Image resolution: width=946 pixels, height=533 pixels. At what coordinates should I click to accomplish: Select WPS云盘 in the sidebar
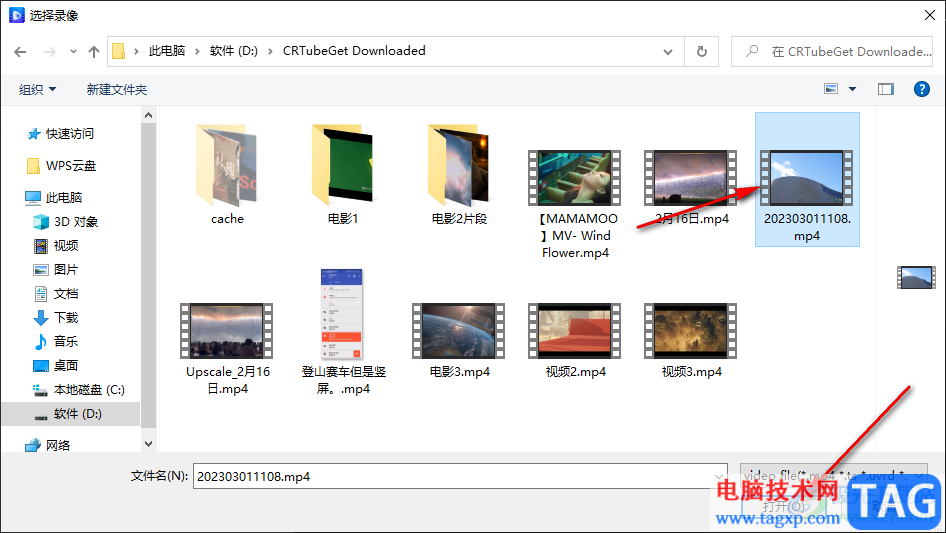pos(62,166)
